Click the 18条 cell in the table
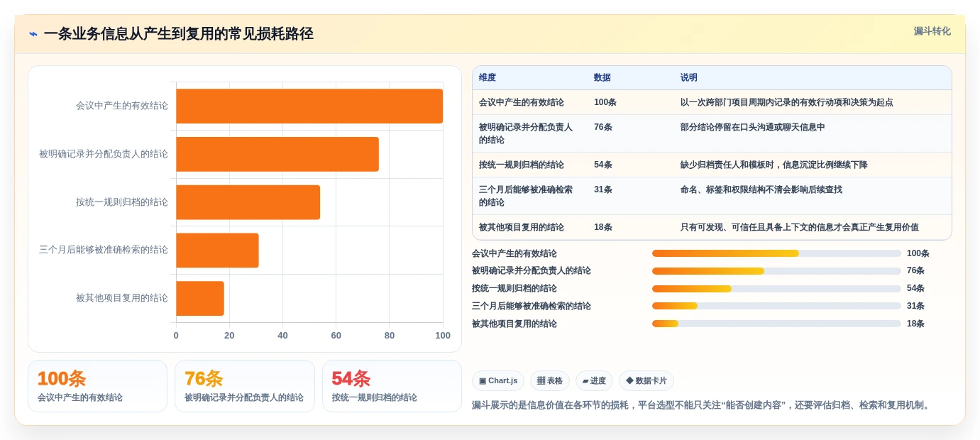This screenshot has width=980, height=440. (603, 227)
